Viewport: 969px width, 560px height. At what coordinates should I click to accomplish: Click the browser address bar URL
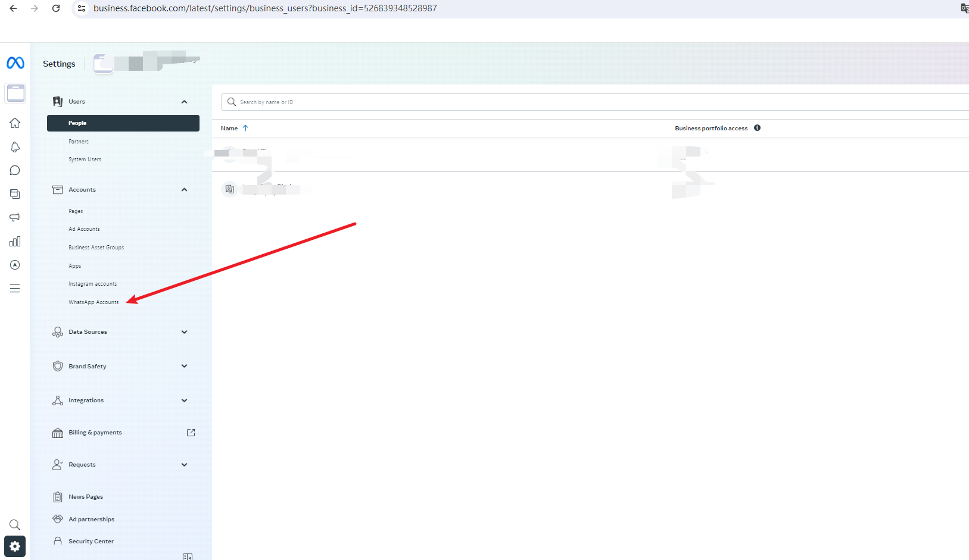(x=265, y=8)
